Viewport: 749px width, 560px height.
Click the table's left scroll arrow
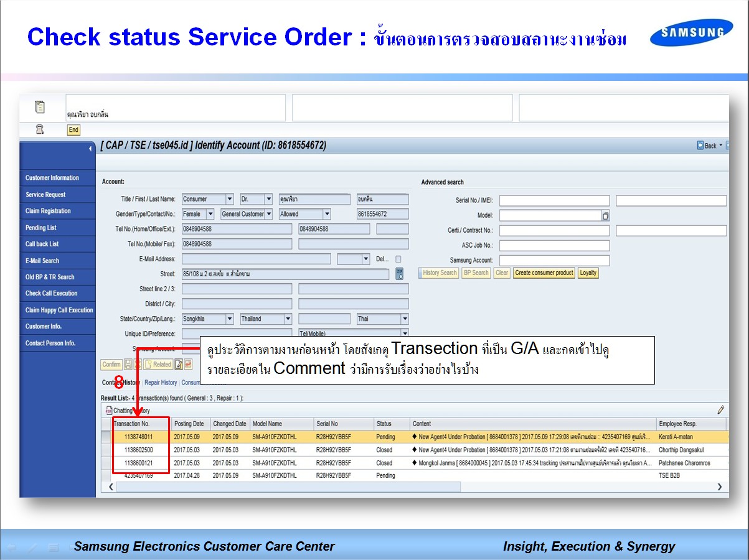click(x=111, y=487)
